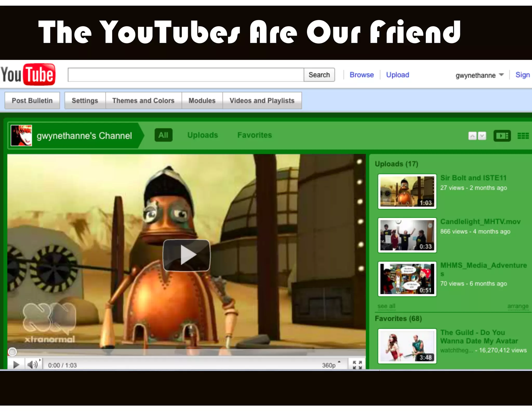Select the All tab
532x411 pixels.
coord(163,135)
